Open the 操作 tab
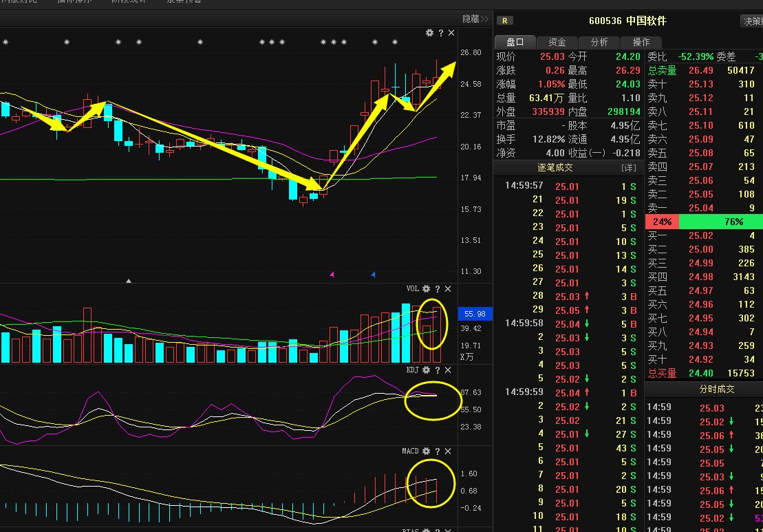Viewport: 763px width, 532px height. point(641,42)
